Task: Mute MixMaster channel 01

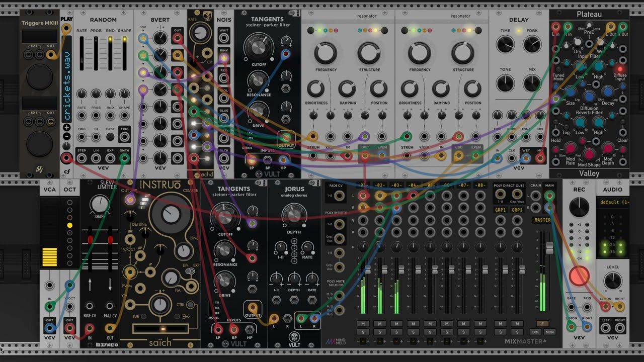Action: coord(363,323)
